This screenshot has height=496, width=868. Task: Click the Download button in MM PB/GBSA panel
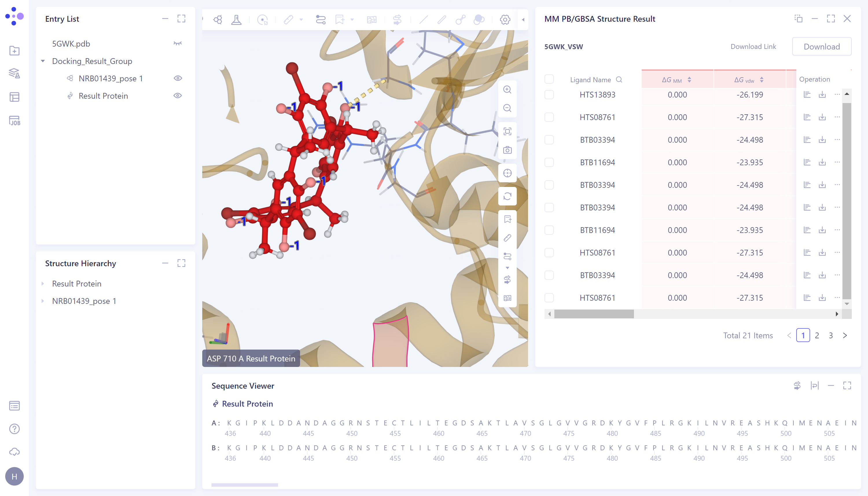[x=821, y=46]
